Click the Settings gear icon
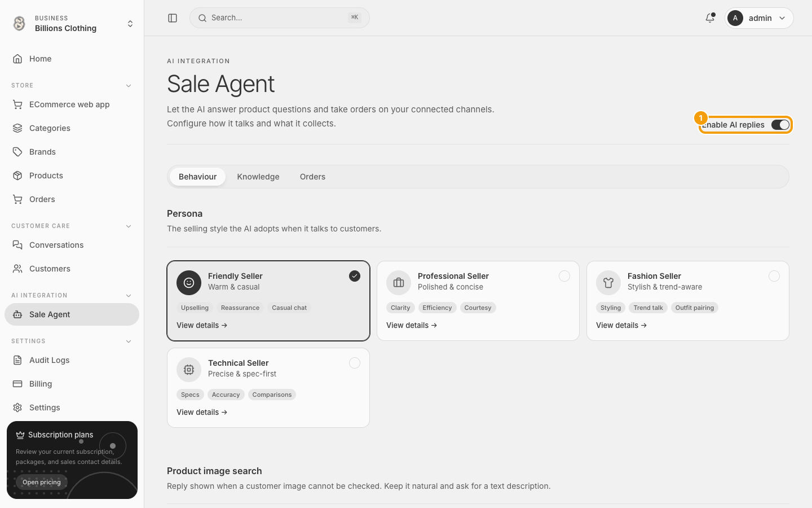The width and height of the screenshot is (812, 508). tap(17, 408)
